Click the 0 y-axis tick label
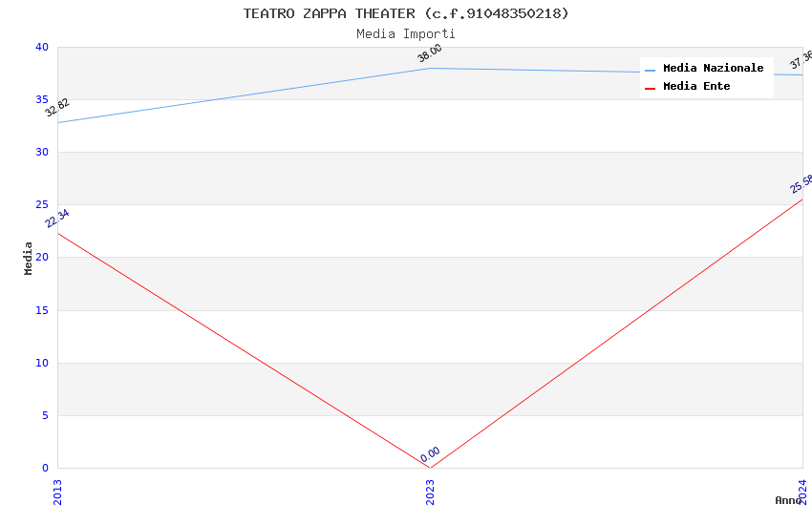This screenshot has height=525, width=812. click(x=46, y=468)
